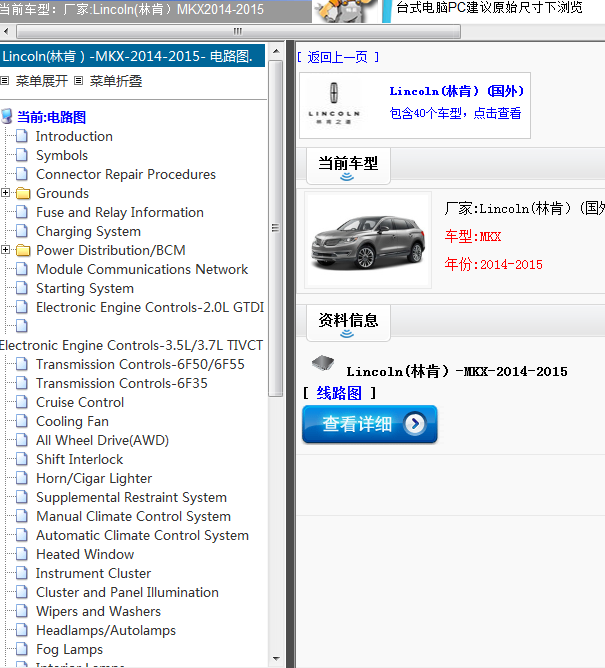Open Automatic Climate Control System item
This screenshot has width=605, height=668.
(142, 536)
